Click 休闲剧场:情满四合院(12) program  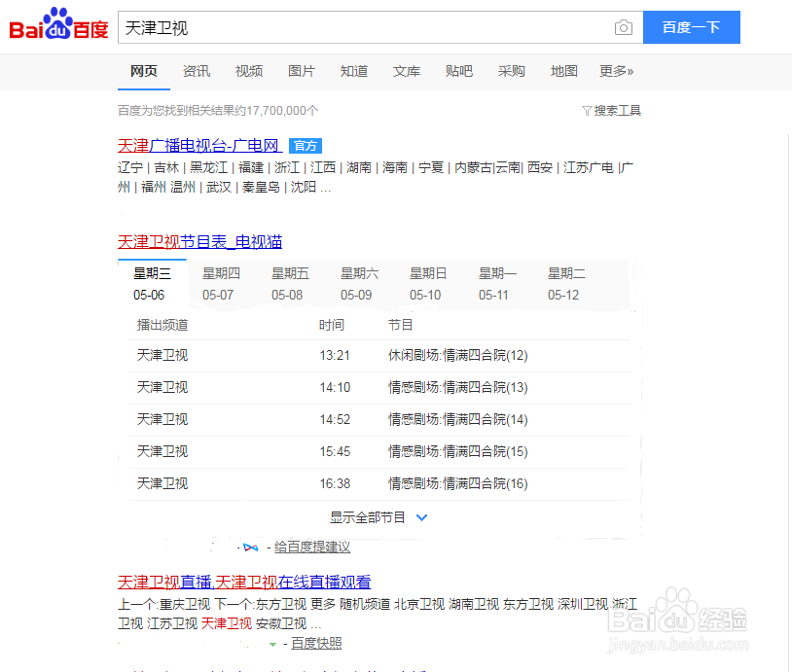pos(457,355)
